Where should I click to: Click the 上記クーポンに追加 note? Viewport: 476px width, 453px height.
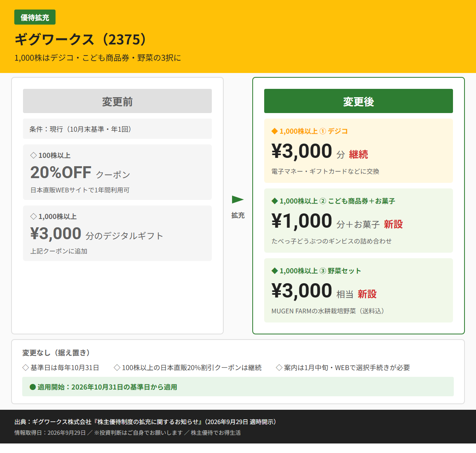(59, 251)
